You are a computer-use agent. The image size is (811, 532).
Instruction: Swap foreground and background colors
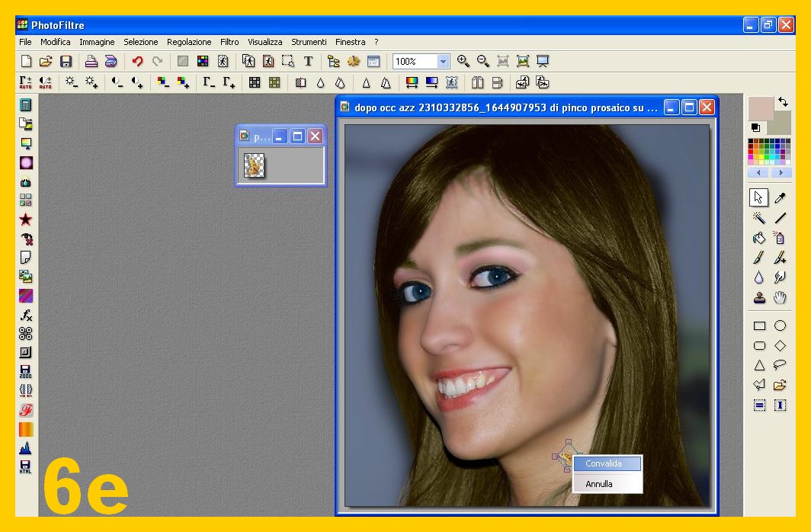pyautogui.click(x=783, y=102)
